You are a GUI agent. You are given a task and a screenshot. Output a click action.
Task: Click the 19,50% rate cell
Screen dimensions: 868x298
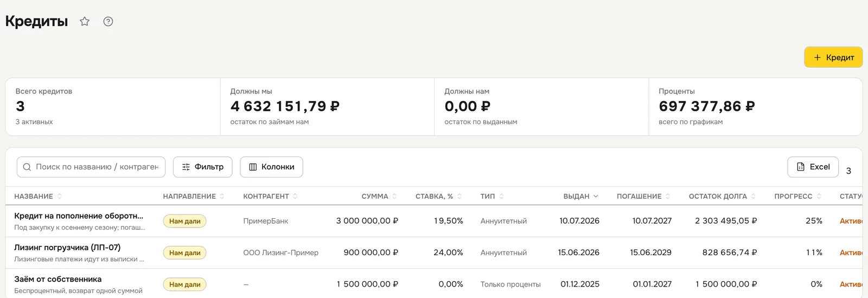449,221
